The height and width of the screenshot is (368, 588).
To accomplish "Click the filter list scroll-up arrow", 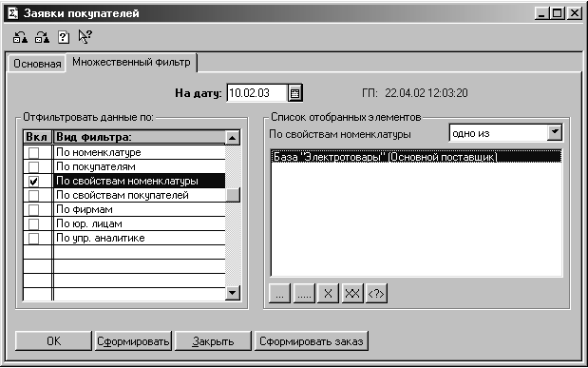I will coord(233,138).
